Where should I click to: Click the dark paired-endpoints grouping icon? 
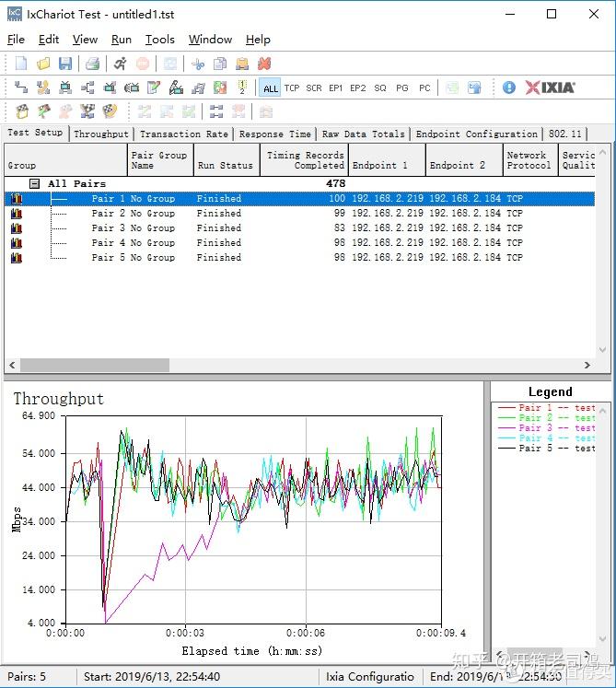click(x=216, y=111)
